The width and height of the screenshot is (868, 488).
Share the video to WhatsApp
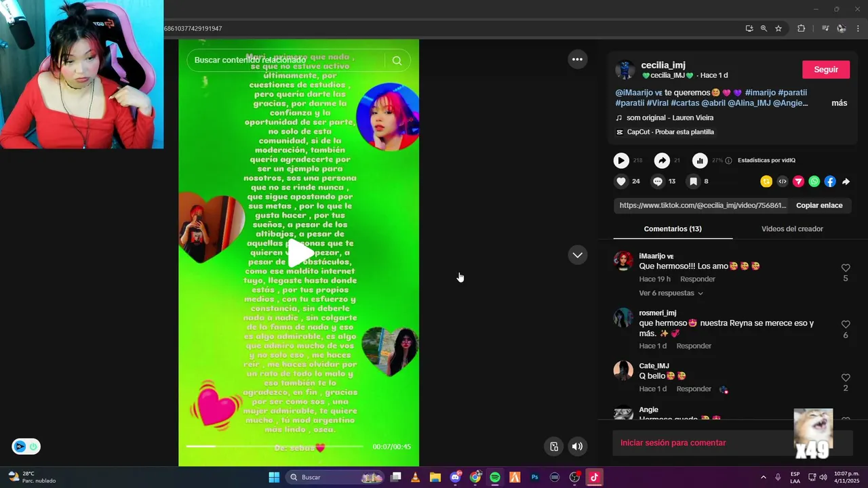[814, 182]
